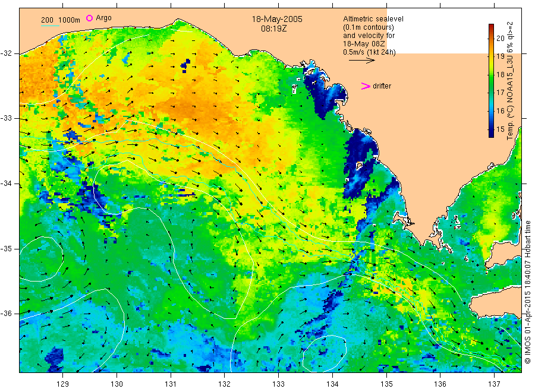Click the longitude label 132
Image resolution: width=535 pixels, height=392 pixels.
pyautogui.click(x=225, y=384)
